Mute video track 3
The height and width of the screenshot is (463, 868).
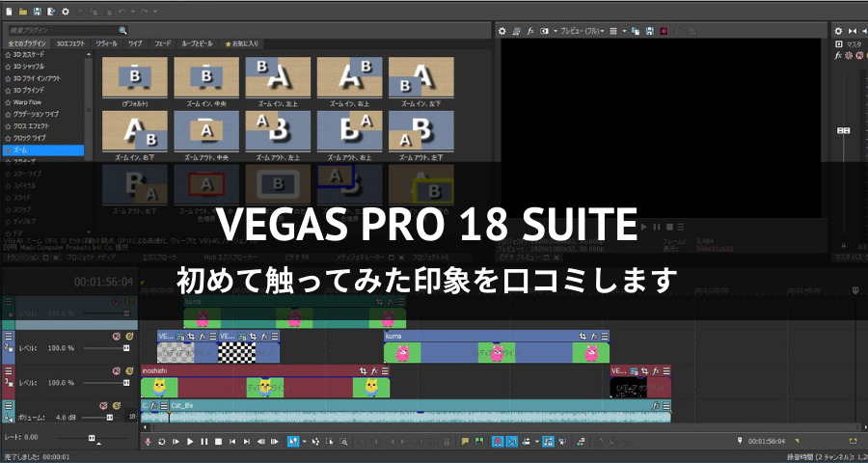pos(117,370)
